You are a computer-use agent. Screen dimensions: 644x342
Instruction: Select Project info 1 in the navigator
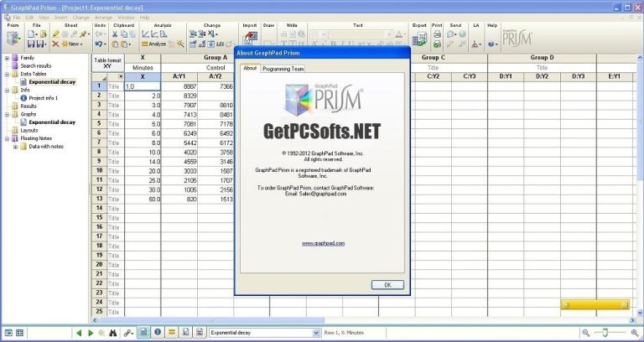click(43, 98)
